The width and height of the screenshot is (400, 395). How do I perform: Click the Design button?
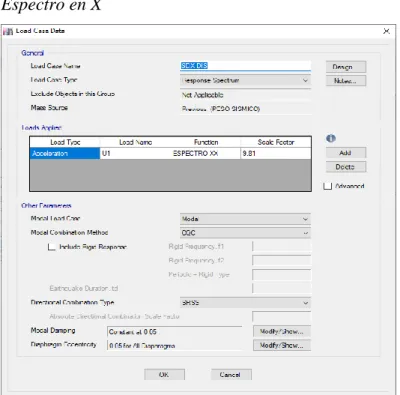[346, 67]
